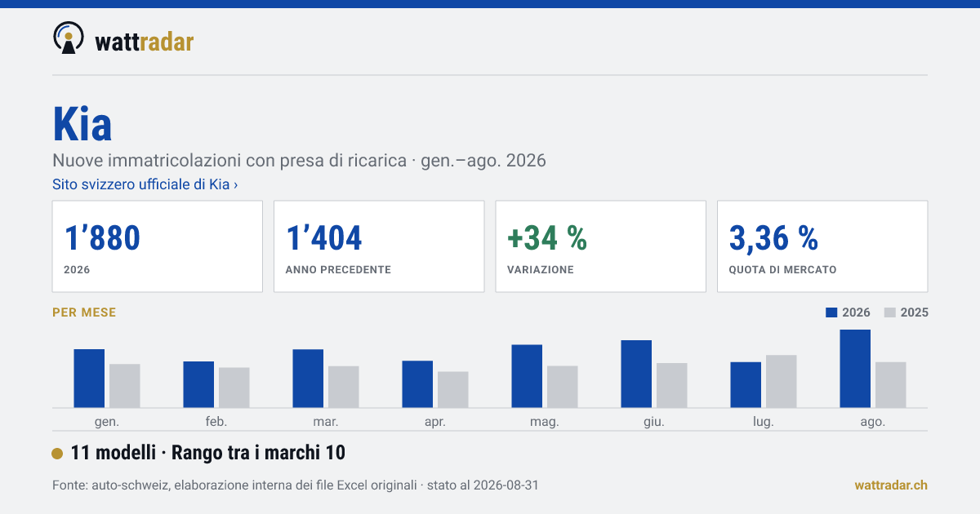
Task: Click the gray 2025 bar for apr.
Action: click(453, 390)
